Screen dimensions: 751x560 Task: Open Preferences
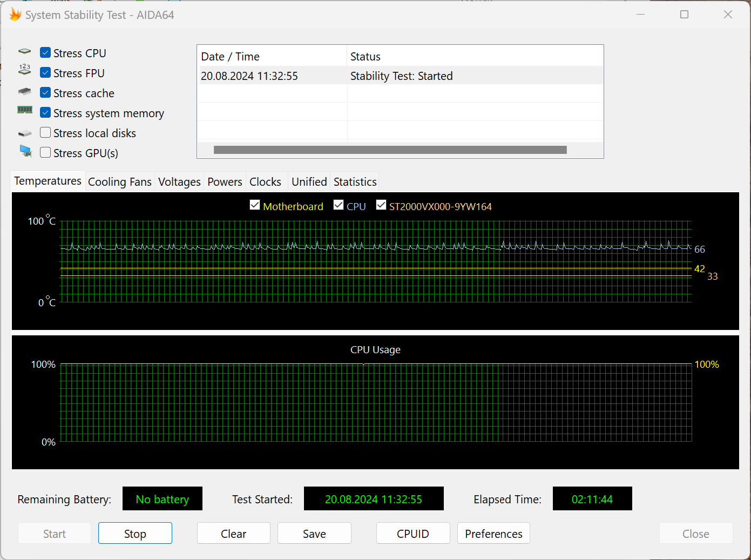(x=493, y=534)
